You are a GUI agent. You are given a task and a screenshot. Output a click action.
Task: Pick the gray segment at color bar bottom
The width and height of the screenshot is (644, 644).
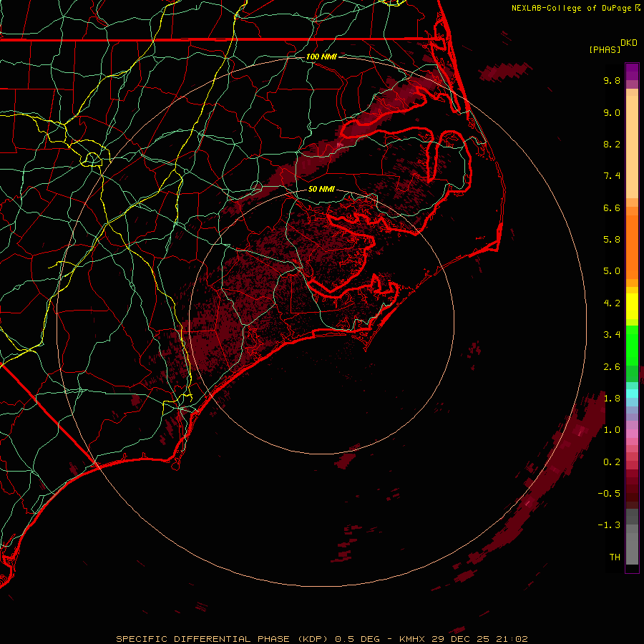632,545
